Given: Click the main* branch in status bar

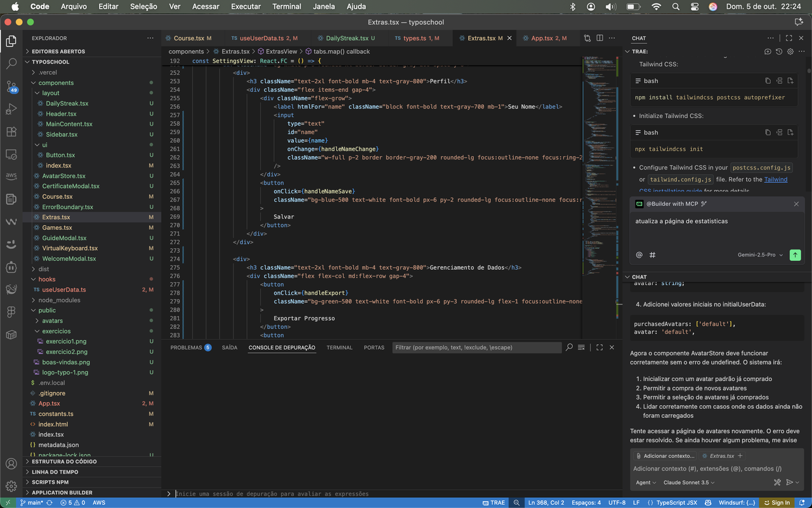Looking at the screenshot, I should click(x=32, y=502).
